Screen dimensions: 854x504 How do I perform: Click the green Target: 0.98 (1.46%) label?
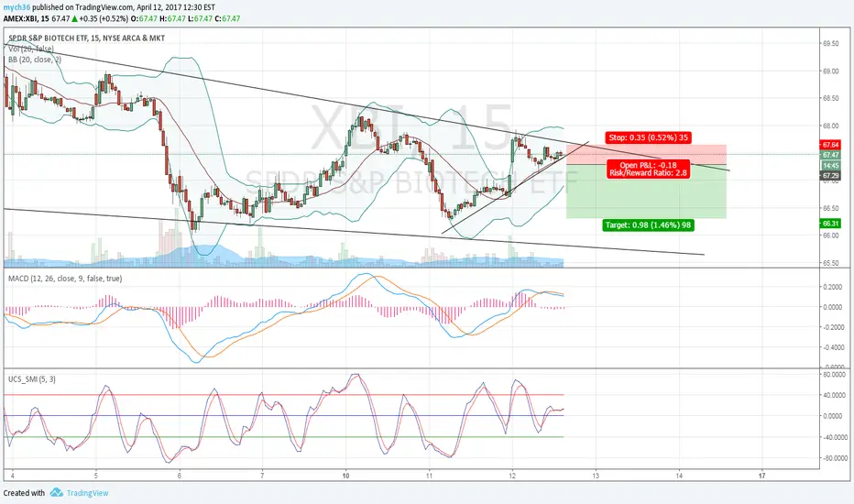(648, 225)
